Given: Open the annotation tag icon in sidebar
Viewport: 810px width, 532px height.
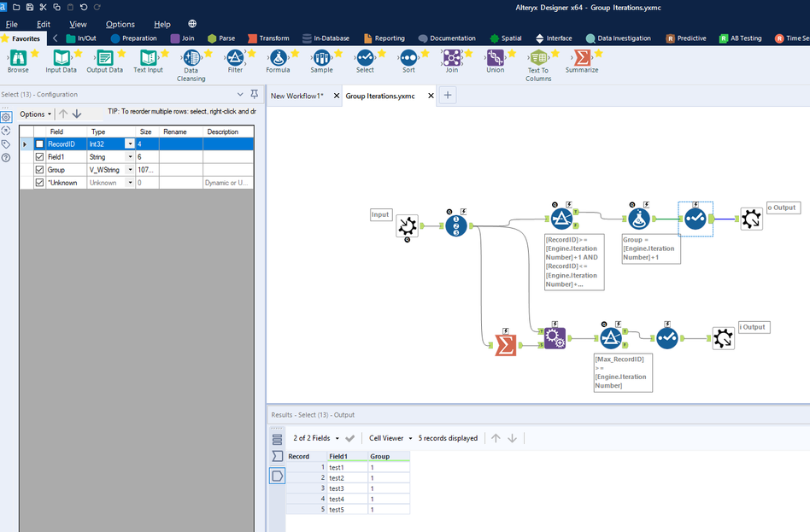Looking at the screenshot, I should pyautogui.click(x=6, y=144).
